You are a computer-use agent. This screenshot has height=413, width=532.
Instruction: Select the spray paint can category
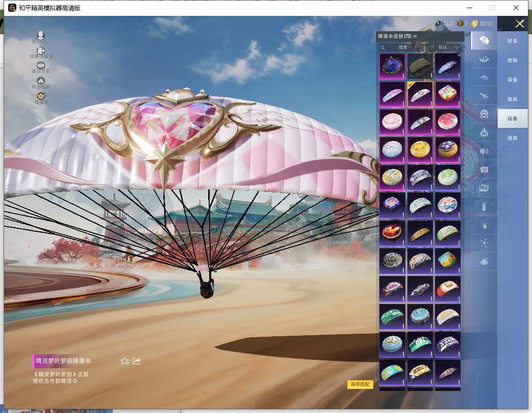click(x=483, y=206)
